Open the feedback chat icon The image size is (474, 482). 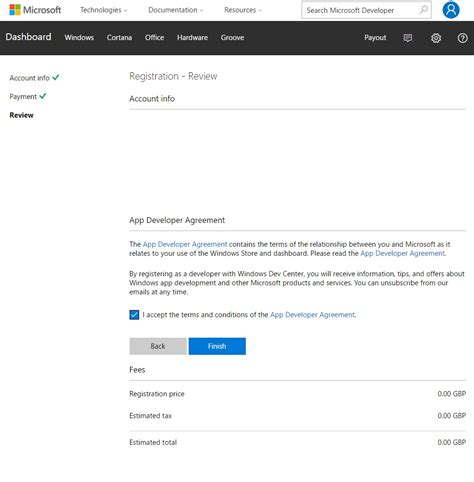tap(408, 38)
